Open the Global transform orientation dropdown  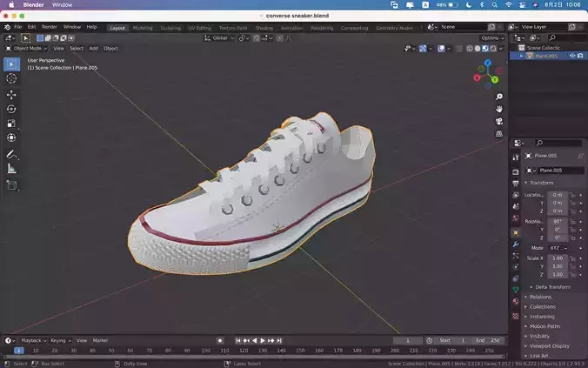tap(219, 38)
